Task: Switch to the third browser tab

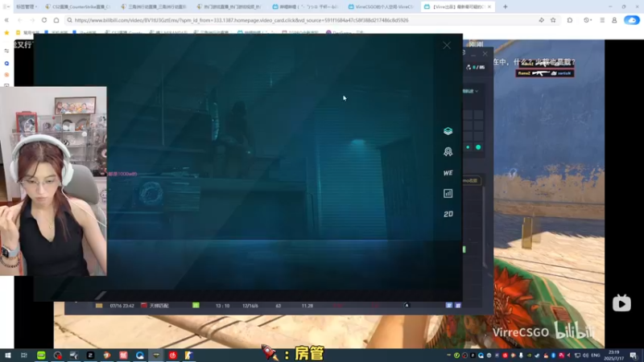Action: click(230, 6)
